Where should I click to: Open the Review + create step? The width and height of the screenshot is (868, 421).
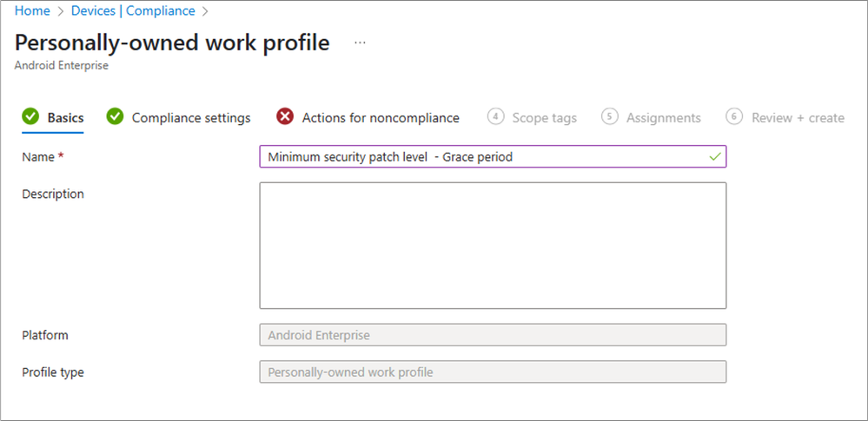[x=798, y=118]
